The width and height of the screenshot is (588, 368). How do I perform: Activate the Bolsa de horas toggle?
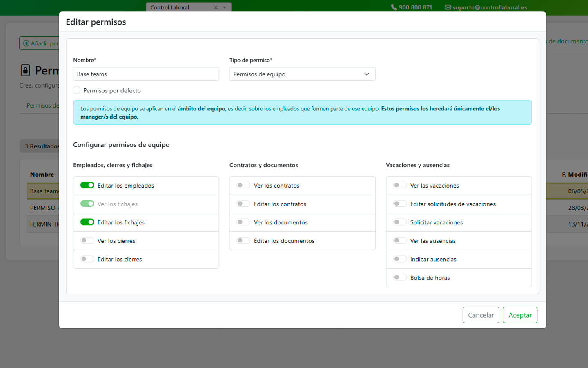400,277
